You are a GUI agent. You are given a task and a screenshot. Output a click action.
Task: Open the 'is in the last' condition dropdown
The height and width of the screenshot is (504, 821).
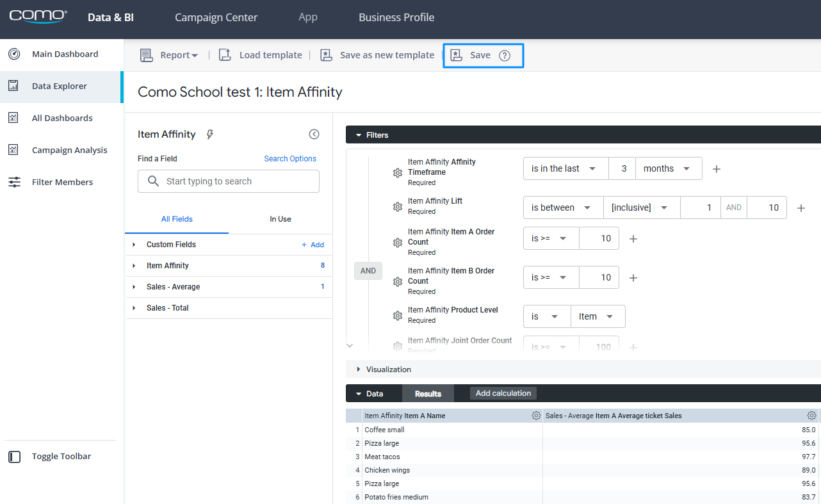pyautogui.click(x=564, y=169)
